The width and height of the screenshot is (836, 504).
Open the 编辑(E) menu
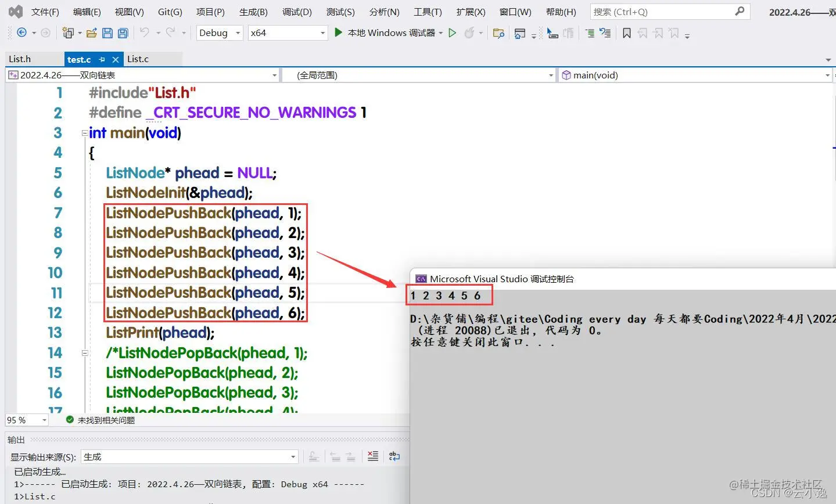tap(87, 12)
